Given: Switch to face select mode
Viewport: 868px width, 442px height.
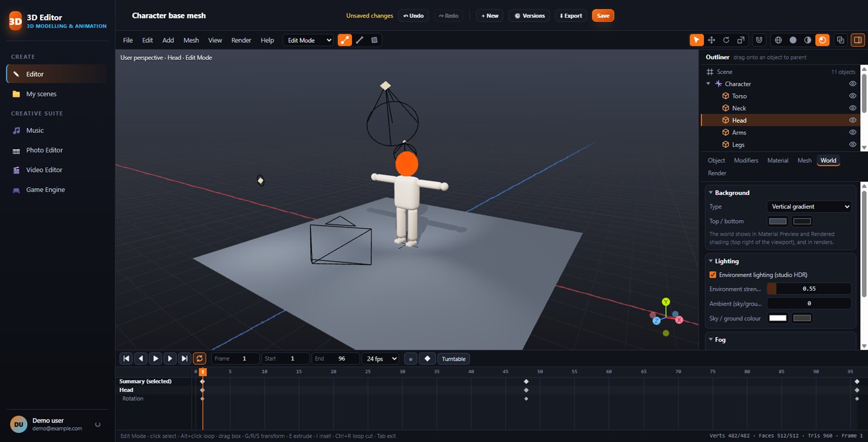Looking at the screenshot, I should click(x=374, y=40).
